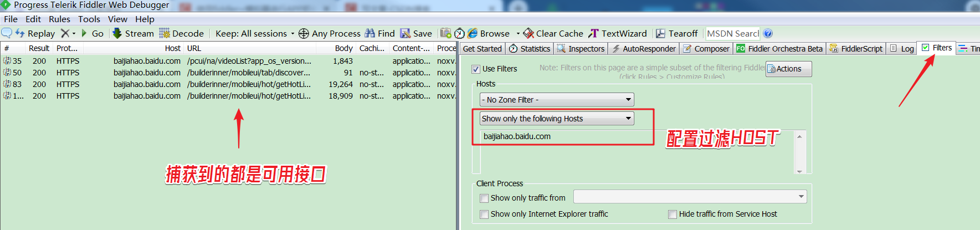Viewport: 980px width, 230px height.
Task: Open the Remove (X) dropdown in toolbar
Action: pos(68,33)
